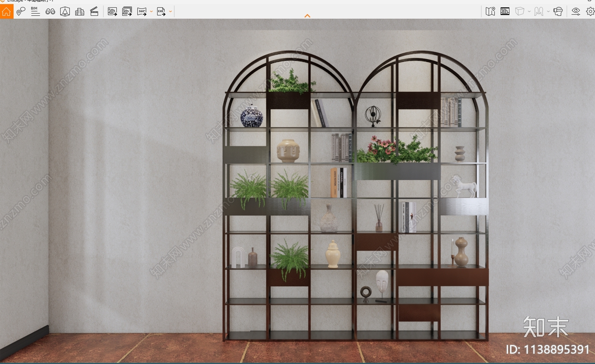The height and width of the screenshot is (364, 595).
Task: Open the Mini Map icon
Action: [x=490, y=12]
